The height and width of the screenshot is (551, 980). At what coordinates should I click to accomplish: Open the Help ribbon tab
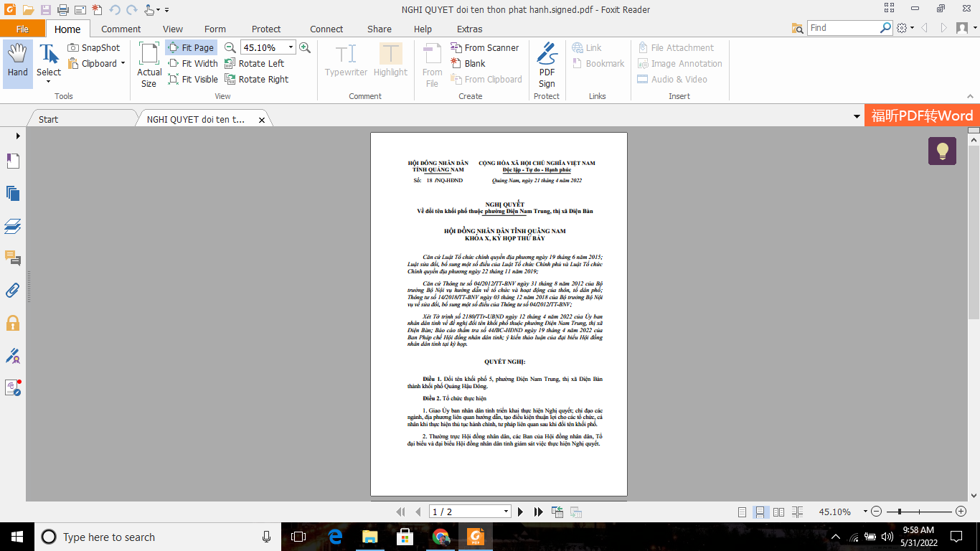click(423, 29)
